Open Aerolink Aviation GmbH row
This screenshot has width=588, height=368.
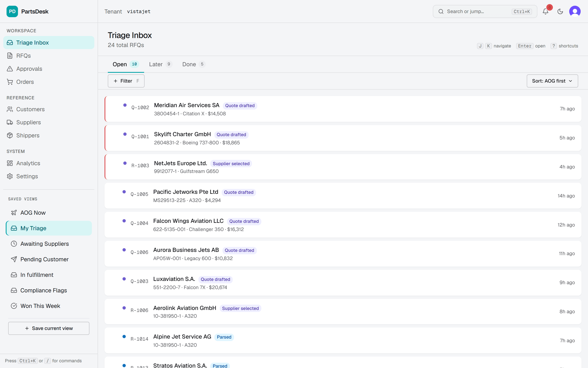(343, 312)
